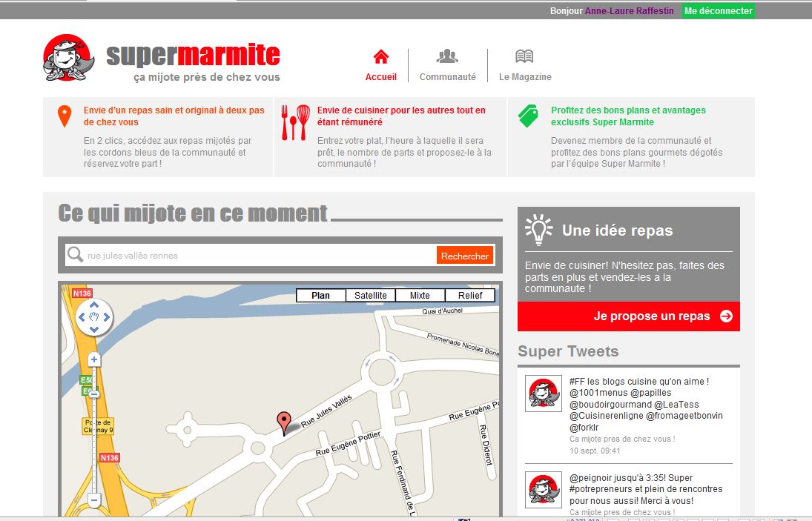Image resolution: width=812 pixels, height=521 pixels.
Task: Click the light bulb idea icon
Action: pyautogui.click(x=538, y=229)
